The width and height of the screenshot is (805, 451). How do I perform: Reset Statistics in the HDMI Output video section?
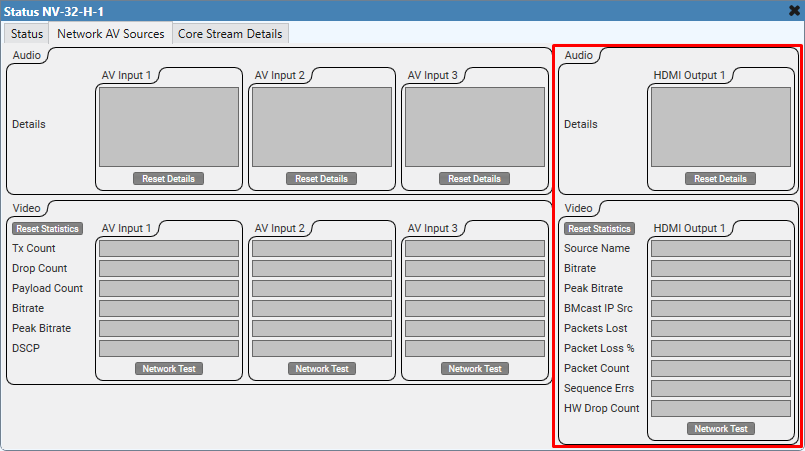pos(599,229)
